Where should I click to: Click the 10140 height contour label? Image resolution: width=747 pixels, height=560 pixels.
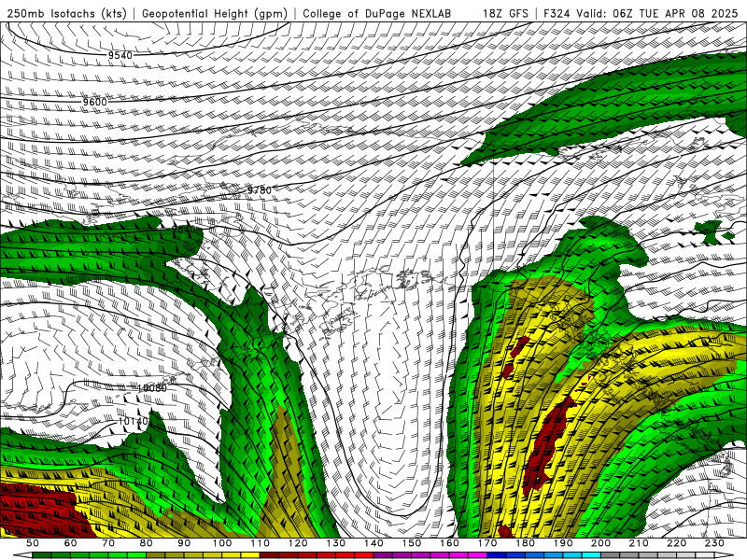point(133,422)
